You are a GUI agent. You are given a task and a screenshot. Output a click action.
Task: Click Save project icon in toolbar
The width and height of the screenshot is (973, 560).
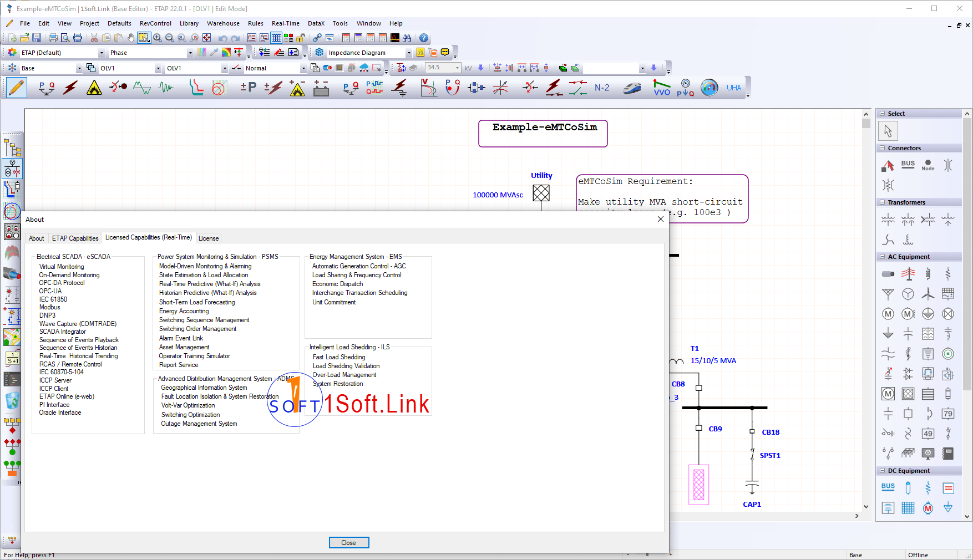[37, 38]
